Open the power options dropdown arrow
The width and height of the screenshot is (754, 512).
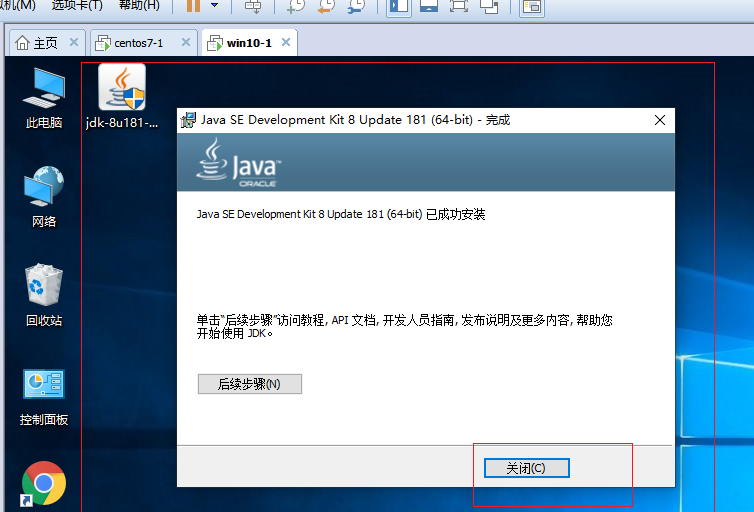[215, 5]
